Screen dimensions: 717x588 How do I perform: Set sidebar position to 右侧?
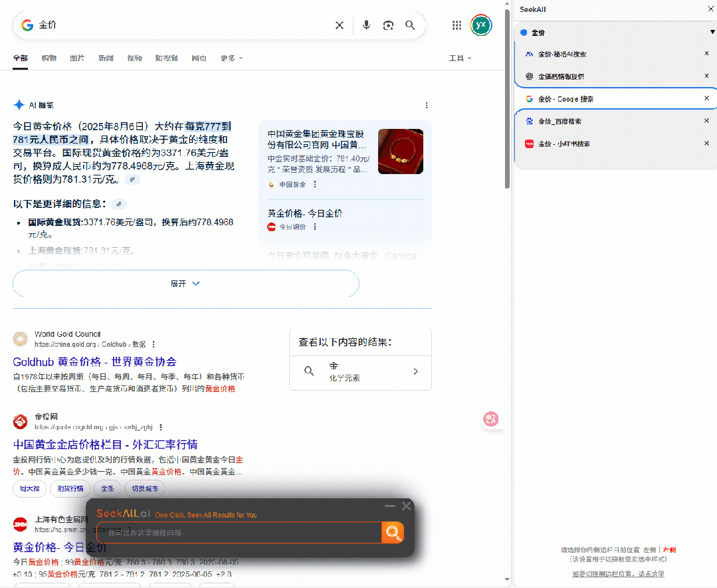point(669,550)
